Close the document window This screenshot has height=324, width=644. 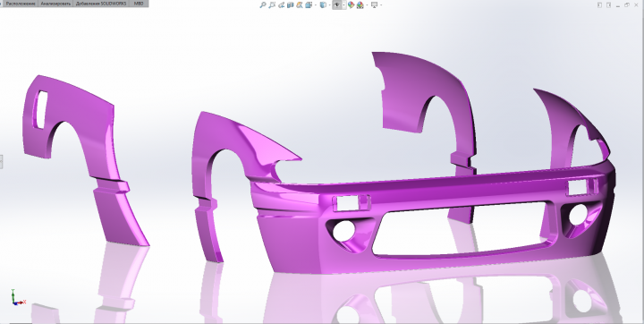pos(636,5)
